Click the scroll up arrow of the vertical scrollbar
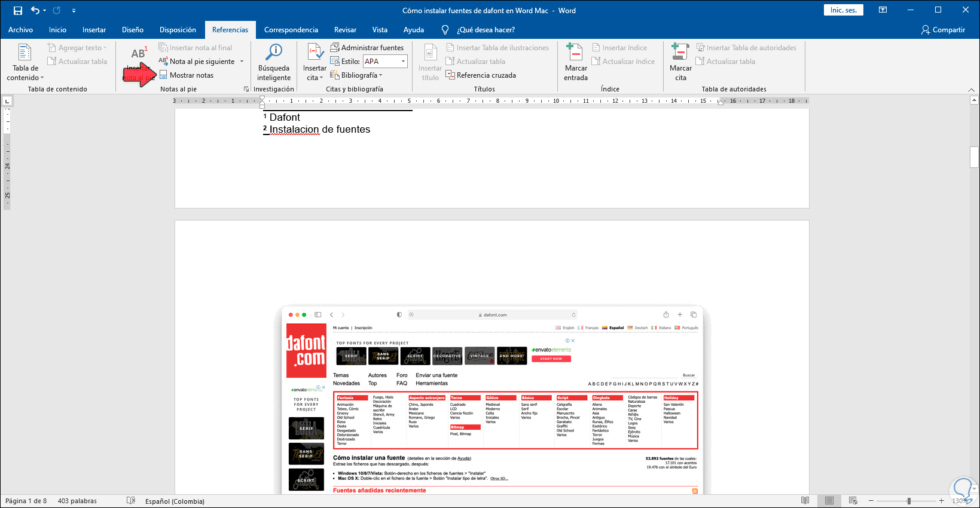980x508 pixels. [x=974, y=102]
